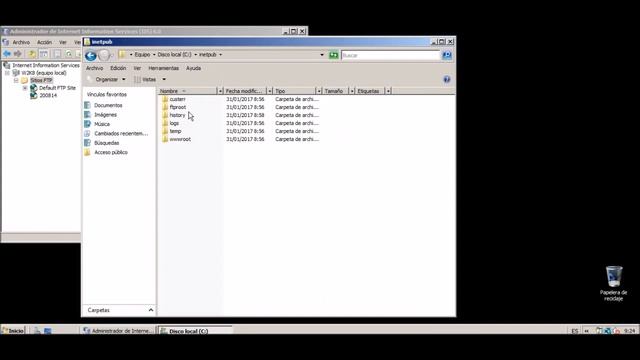Click the Default FTP Site globe icon

coord(34,88)
